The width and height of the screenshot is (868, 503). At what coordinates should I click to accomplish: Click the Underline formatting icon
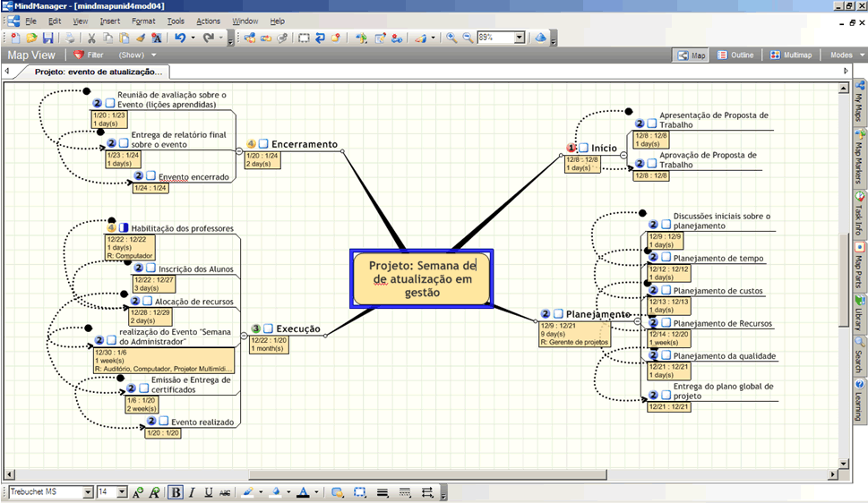coord(209,492)
